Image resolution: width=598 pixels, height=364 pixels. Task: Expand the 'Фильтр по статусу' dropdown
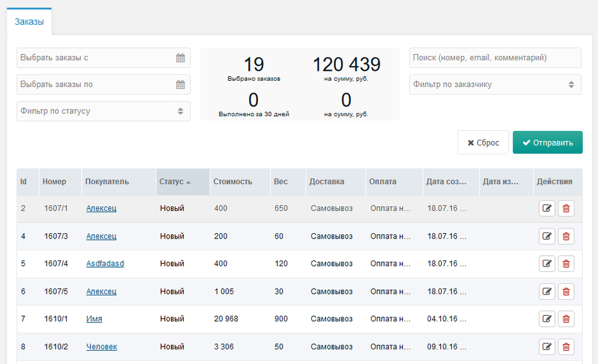pos(104,112)
